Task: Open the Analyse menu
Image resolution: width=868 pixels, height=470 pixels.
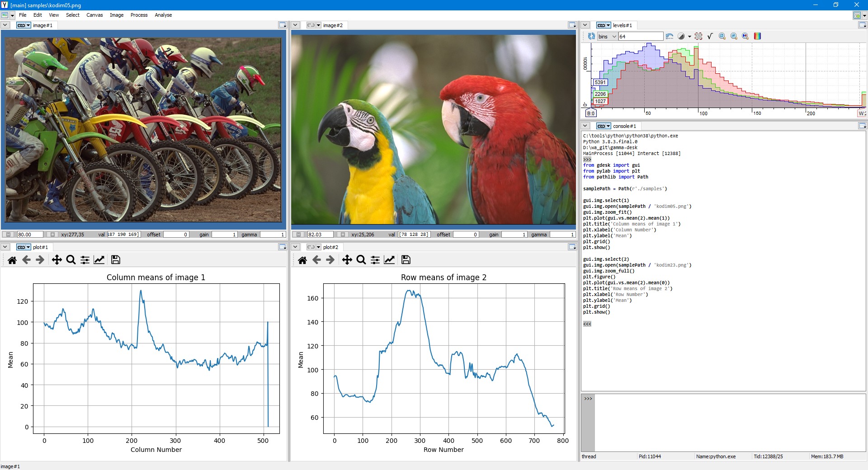Action: pos(163,15)
